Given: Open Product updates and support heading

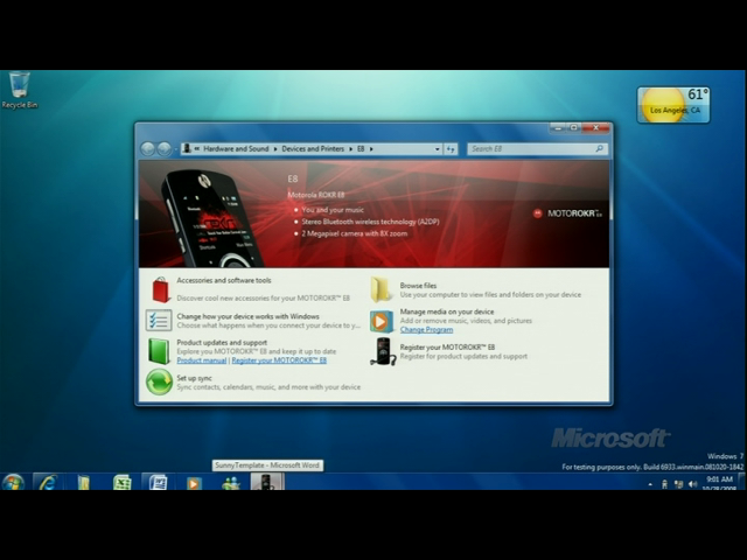Looking at the screenshot, I should 222,342.
